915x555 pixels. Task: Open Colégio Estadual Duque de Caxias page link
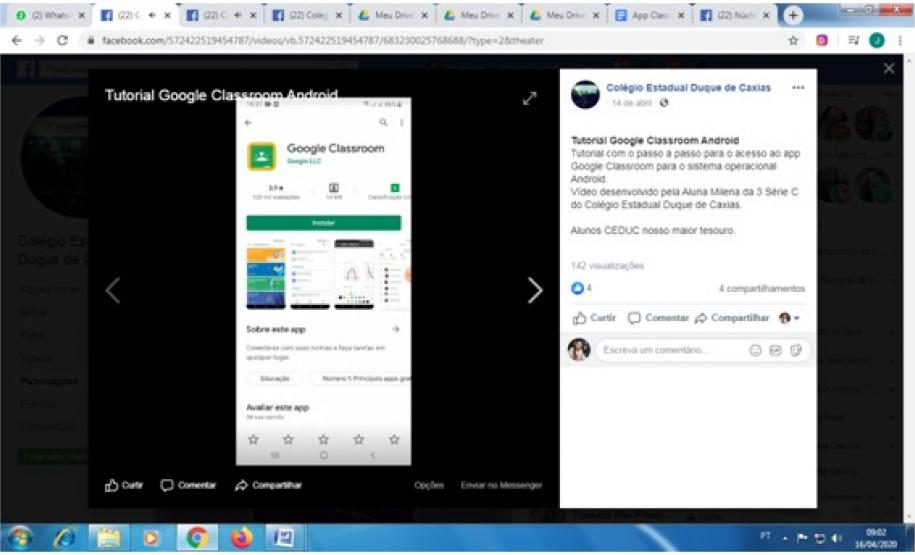coord(688,88)
